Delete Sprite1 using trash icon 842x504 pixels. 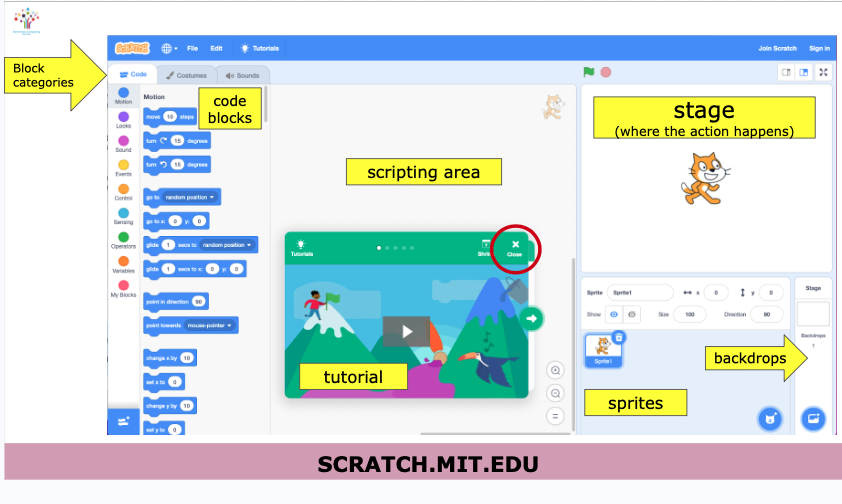pos(619,337)
